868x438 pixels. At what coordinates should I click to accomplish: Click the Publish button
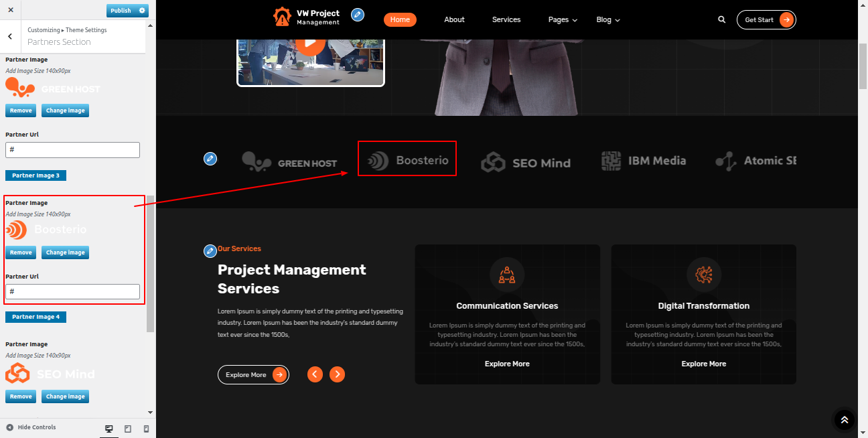click(x=121, y=11)
